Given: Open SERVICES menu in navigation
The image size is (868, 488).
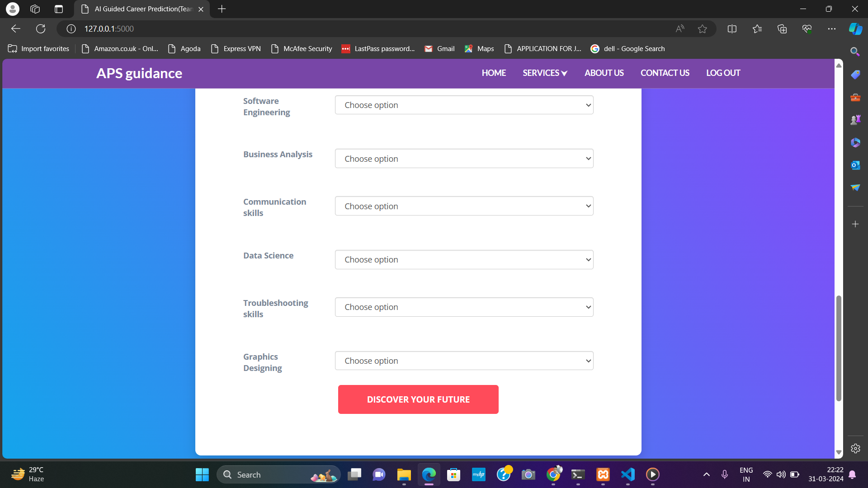Looking at the screenshot, I should click(x=544, y=73).
